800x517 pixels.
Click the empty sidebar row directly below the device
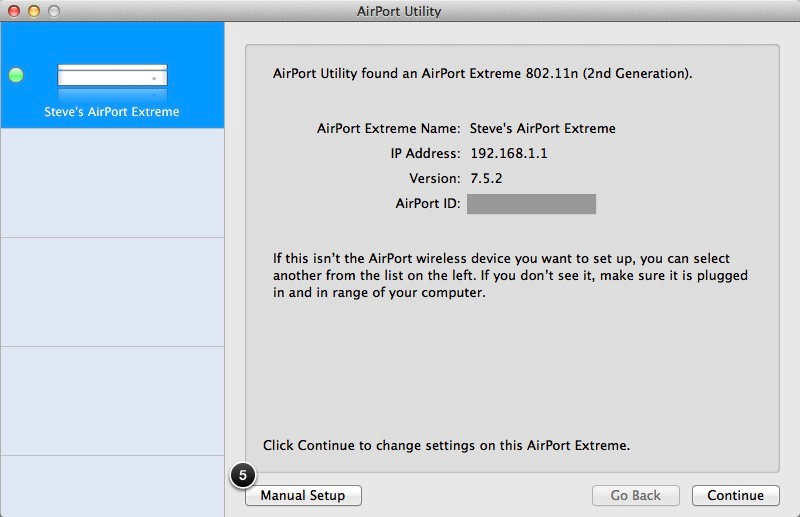[112, 183]
